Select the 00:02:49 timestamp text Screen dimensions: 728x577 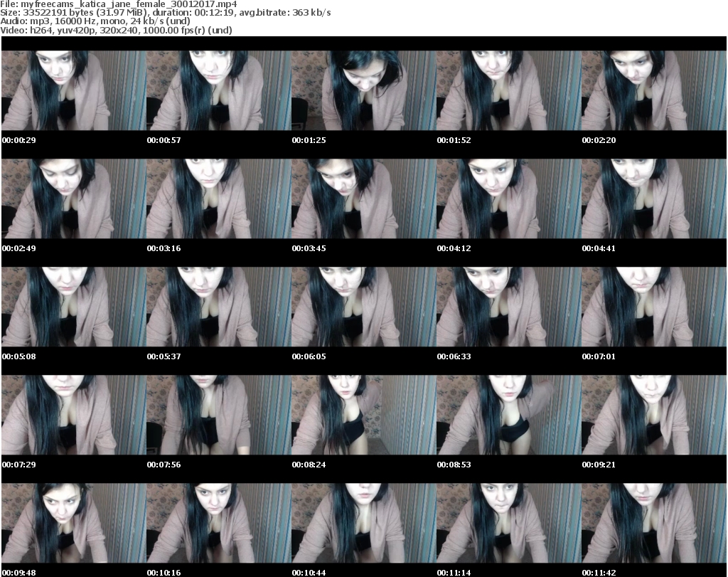tap(19, 248)
